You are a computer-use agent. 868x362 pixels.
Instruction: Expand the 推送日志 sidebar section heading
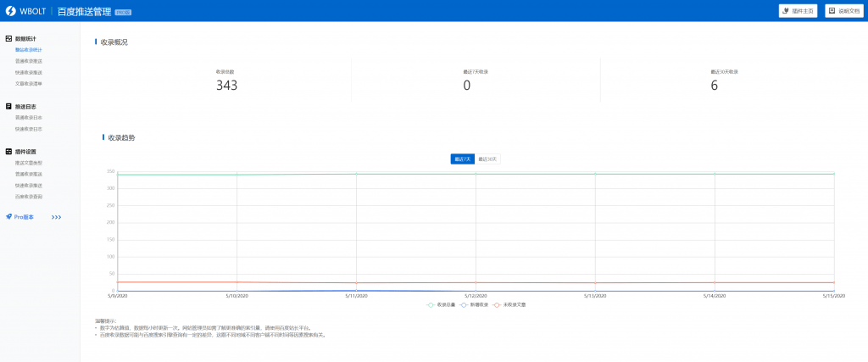coord(25,107)
